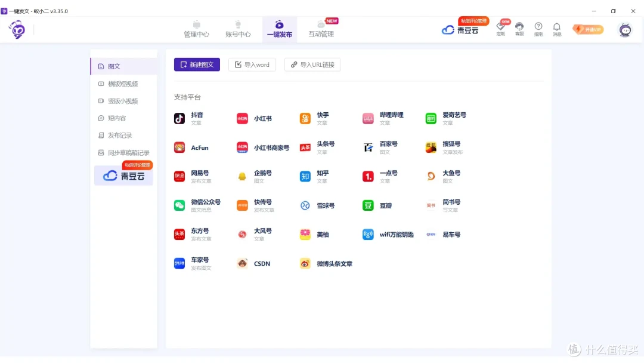Select the 爱奇艺号 platform icon

431,118
